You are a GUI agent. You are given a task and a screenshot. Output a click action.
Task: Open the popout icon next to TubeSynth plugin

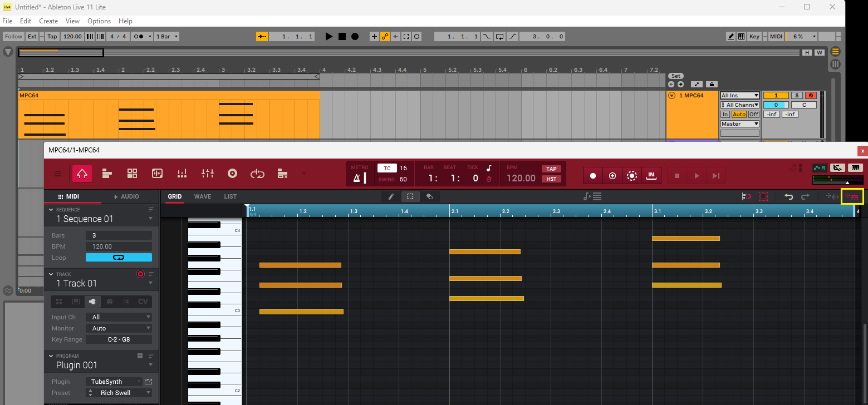tap(148, 382)
